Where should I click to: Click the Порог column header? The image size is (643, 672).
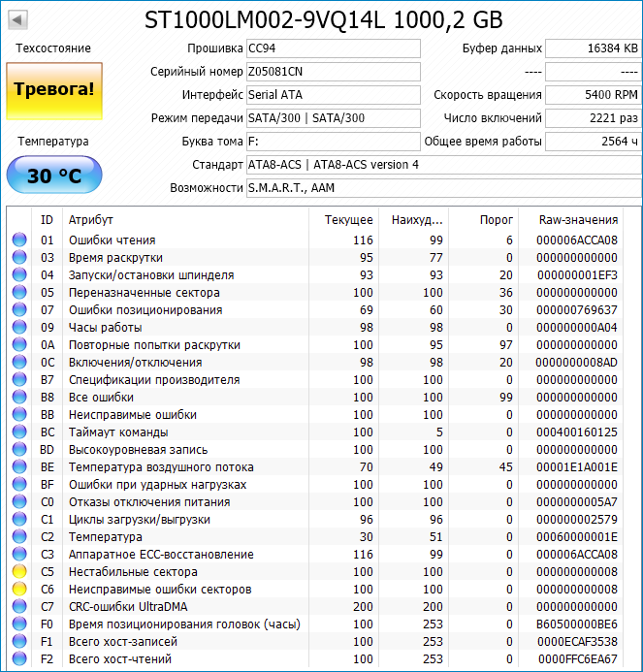point(497,220)
